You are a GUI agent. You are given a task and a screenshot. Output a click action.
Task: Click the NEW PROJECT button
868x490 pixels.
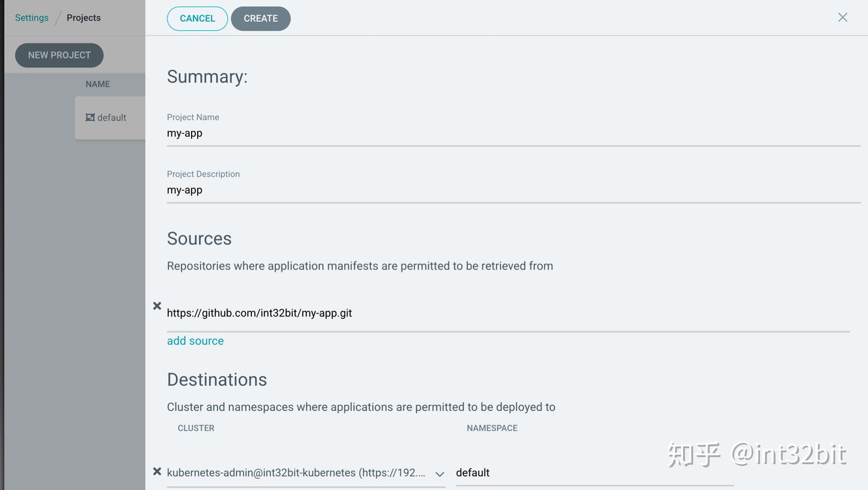tap(58, 55)
